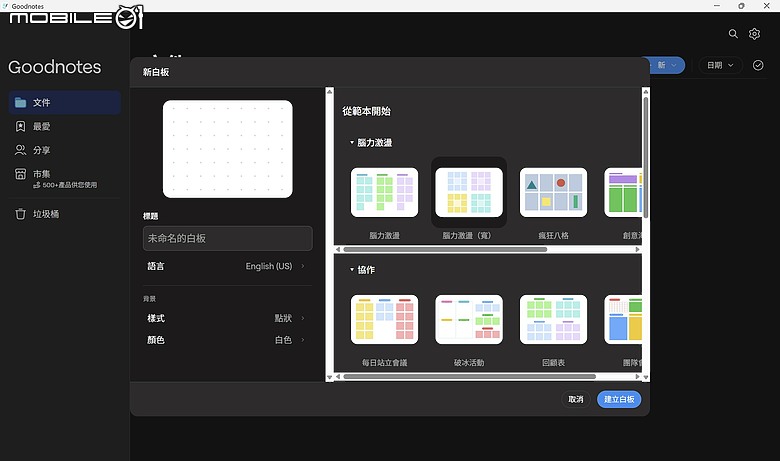Open the 日期 sort dropdown

click(720, 65)
